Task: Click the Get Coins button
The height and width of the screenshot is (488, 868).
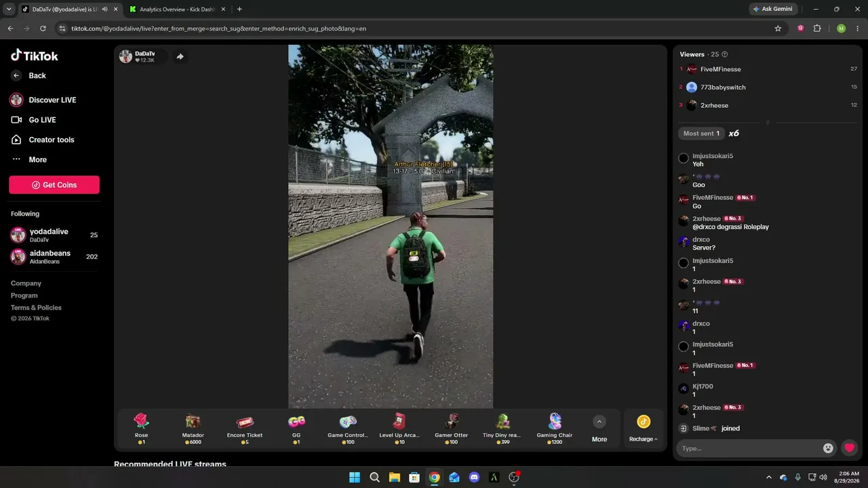Action: pos(54,185)
